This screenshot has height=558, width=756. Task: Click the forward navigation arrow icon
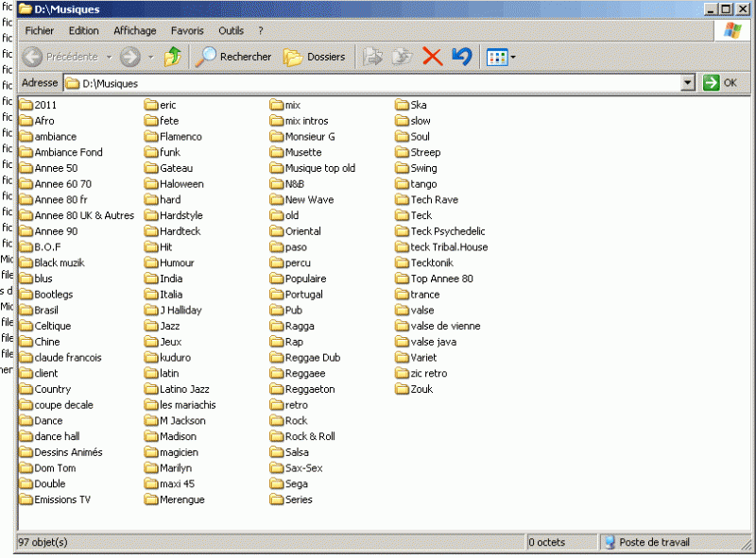130,57
